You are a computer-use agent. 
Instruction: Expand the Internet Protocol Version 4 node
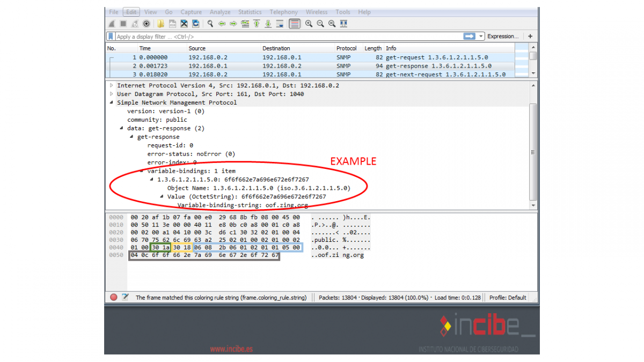(112, 85)
